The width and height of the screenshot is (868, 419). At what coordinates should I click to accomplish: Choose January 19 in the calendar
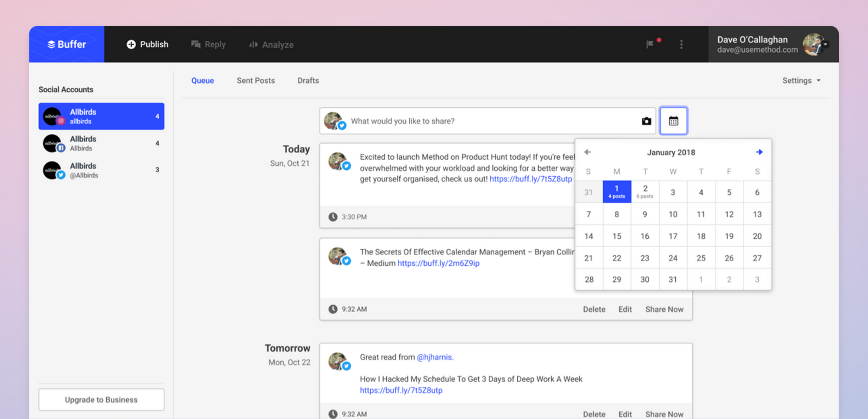point(729,236)
